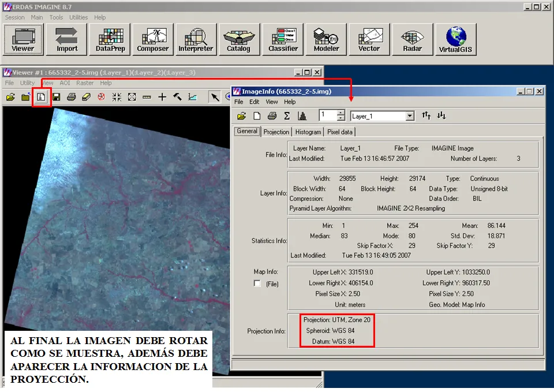Open Help menu in ImageInfo window
This screenshot has height=392, width=554.
[290, 102]
